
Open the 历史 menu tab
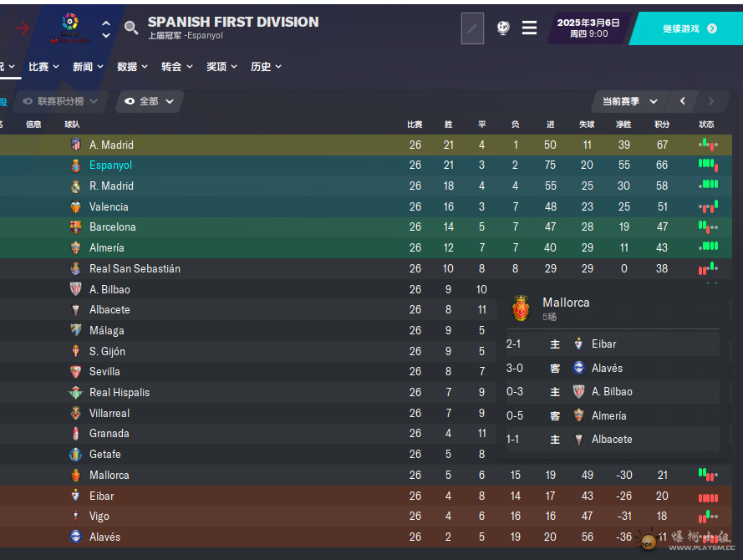(266, 67)
